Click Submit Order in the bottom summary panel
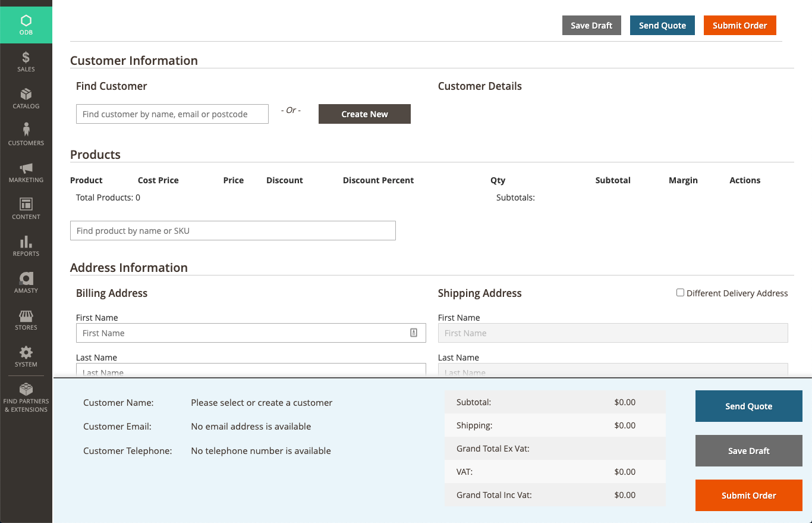Image resolution: width=812 pixels, height=523 pixels. coord(749,496)
